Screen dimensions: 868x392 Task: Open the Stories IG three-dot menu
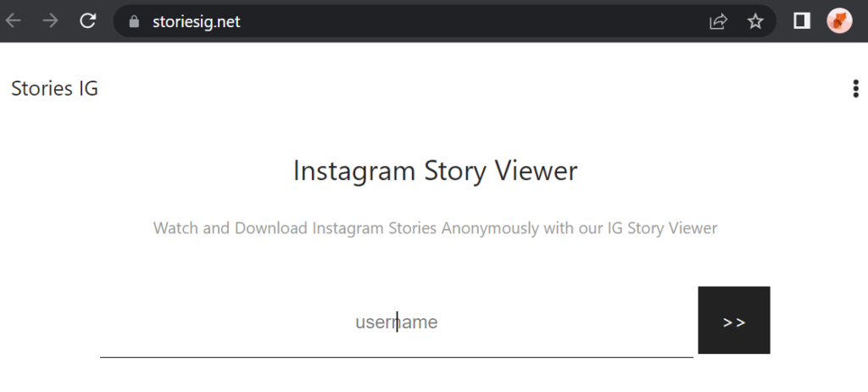coord(856,89)
